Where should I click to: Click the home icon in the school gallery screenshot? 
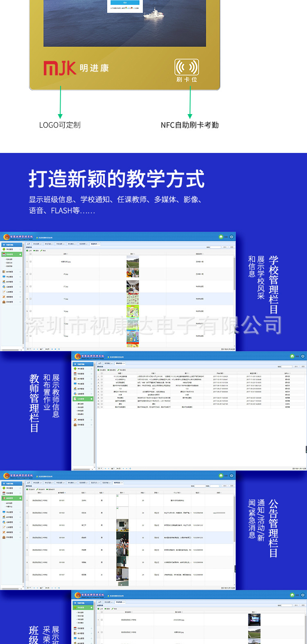pos(221,236)
